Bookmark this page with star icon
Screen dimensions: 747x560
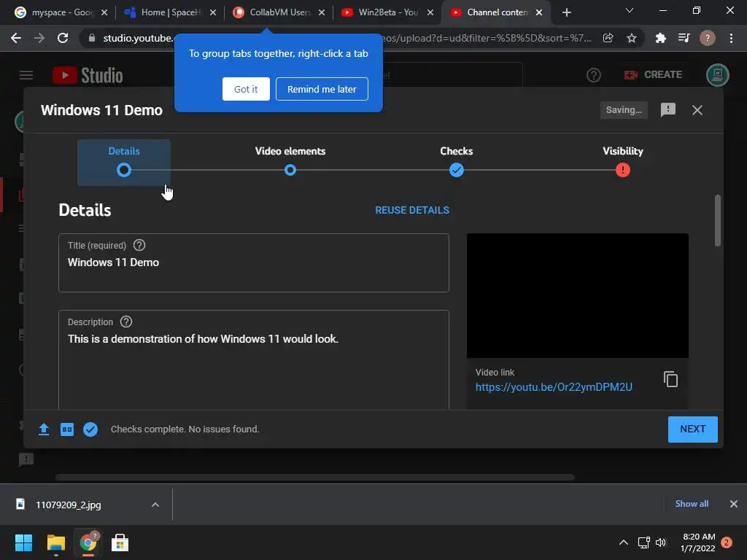(632, 38)
